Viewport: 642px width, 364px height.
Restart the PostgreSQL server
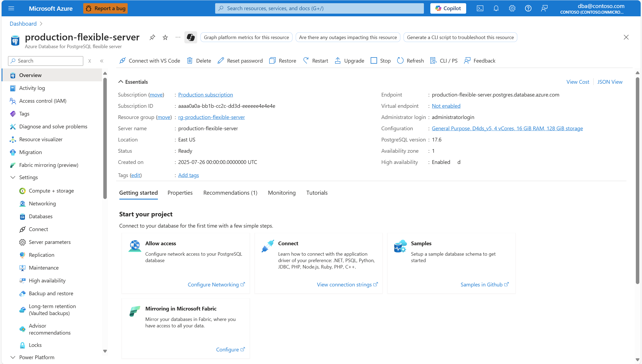point(315,61)
